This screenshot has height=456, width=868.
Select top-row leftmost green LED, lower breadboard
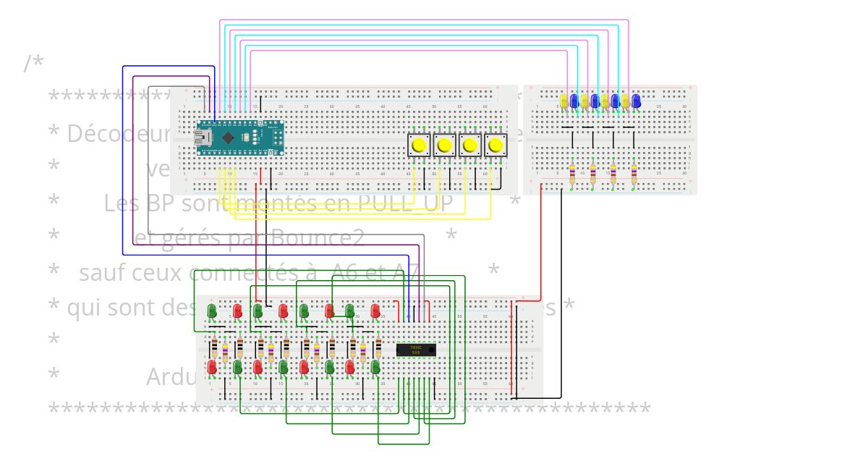pos(212,311)
